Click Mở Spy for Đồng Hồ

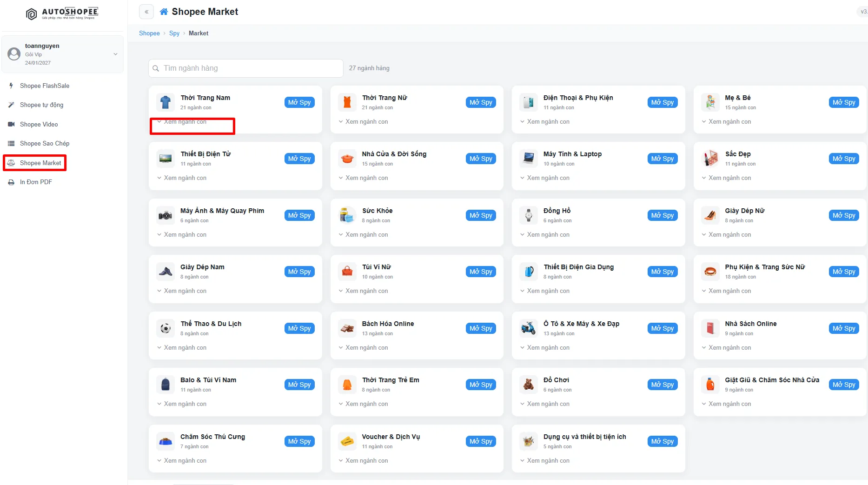[663, 215]
